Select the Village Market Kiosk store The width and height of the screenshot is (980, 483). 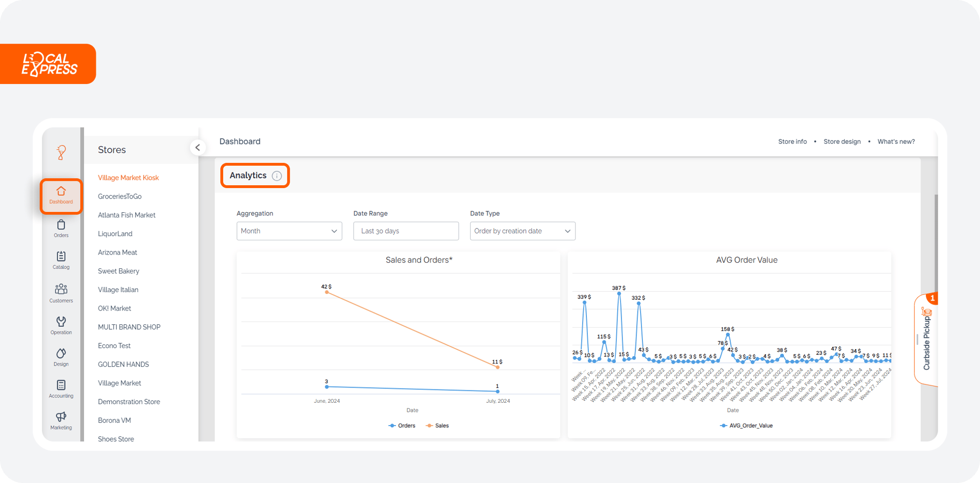pos(128,177)
